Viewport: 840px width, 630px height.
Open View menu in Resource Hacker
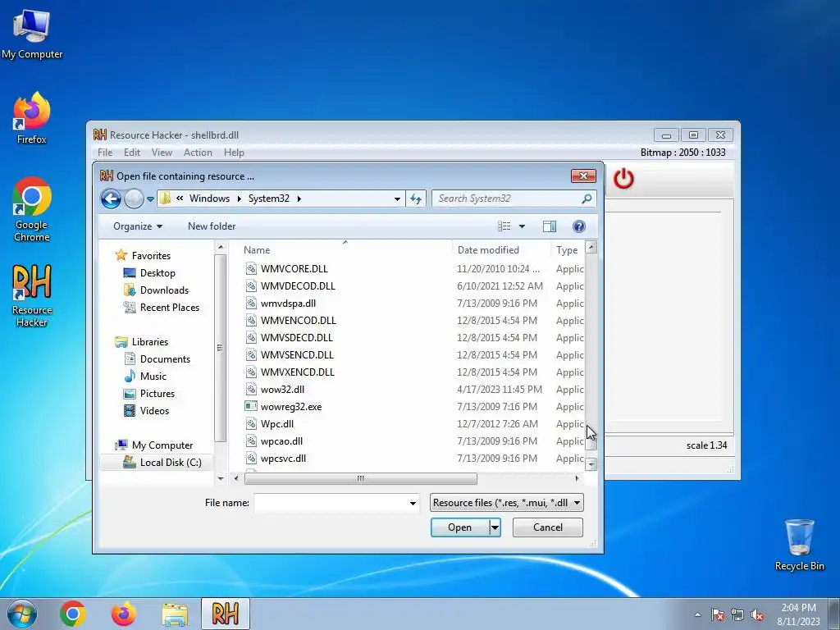pyautogui.click(x=162, y=153)
